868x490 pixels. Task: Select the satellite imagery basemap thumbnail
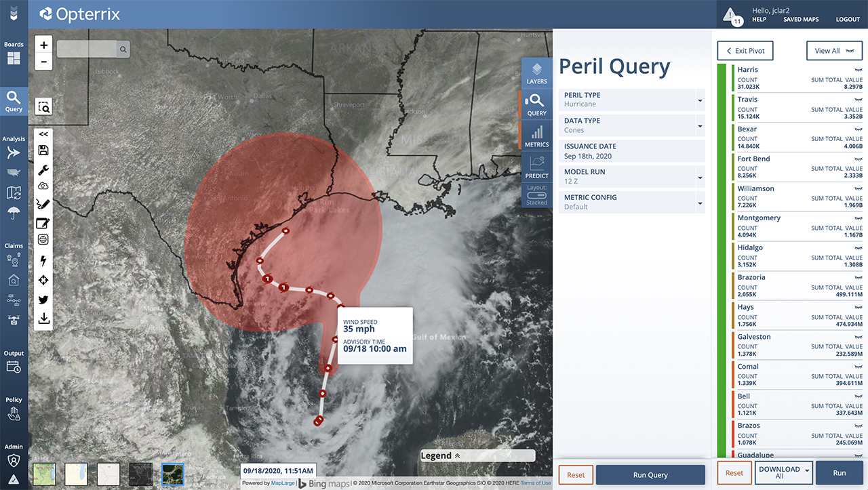coord(172,474)
